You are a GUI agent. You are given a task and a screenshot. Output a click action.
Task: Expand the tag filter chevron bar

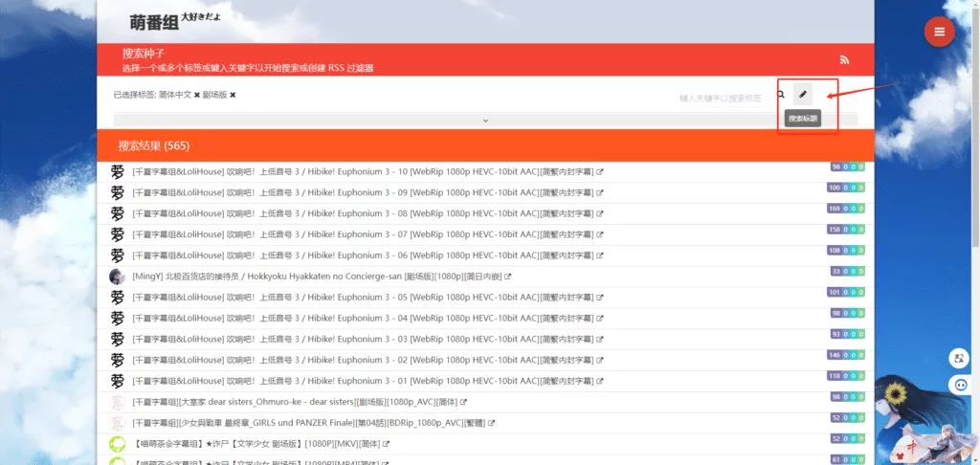coord(485,121)
